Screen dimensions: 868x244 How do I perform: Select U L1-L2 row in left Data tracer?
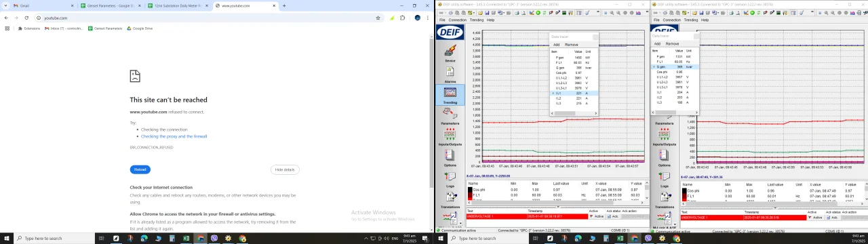574,78
